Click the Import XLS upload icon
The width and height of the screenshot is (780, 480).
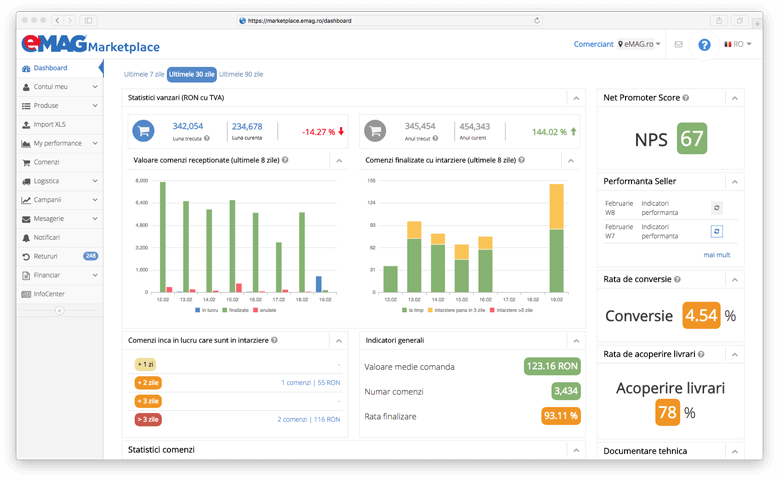26,124
